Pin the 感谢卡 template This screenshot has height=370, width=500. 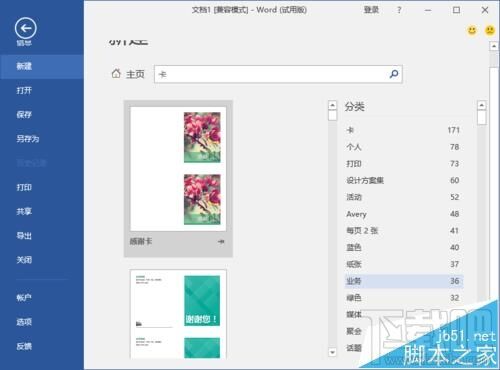(221, 241)
